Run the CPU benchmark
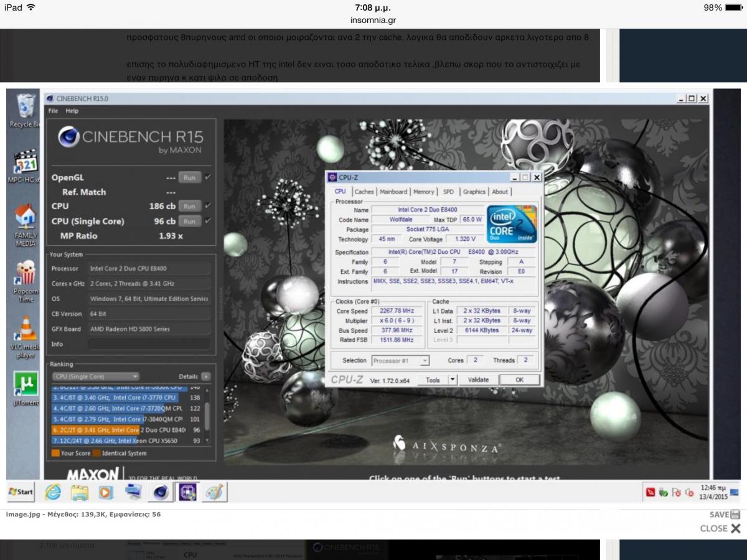This screenshot has width=747, height=560. click(189, 206)
